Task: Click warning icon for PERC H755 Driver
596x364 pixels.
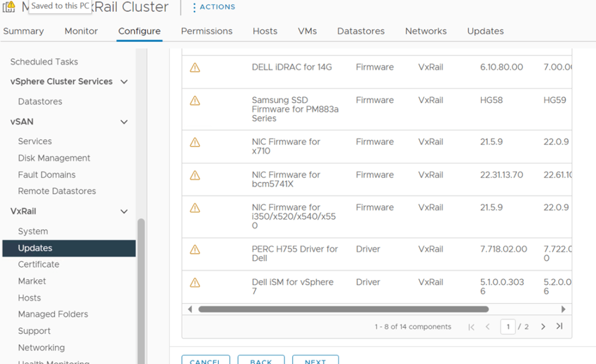Action: point(195,249)
